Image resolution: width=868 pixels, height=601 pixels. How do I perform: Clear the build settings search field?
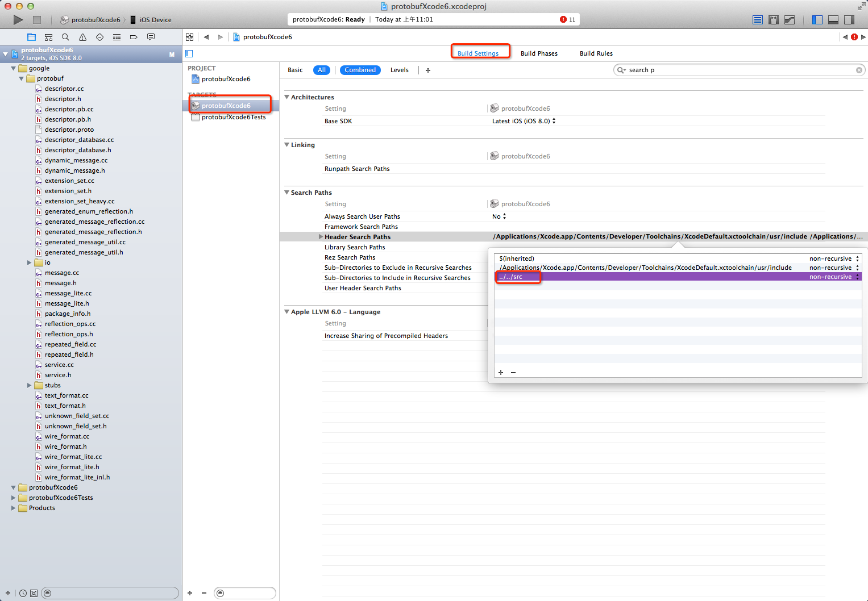pyautogui.click(x=859, y=70)
